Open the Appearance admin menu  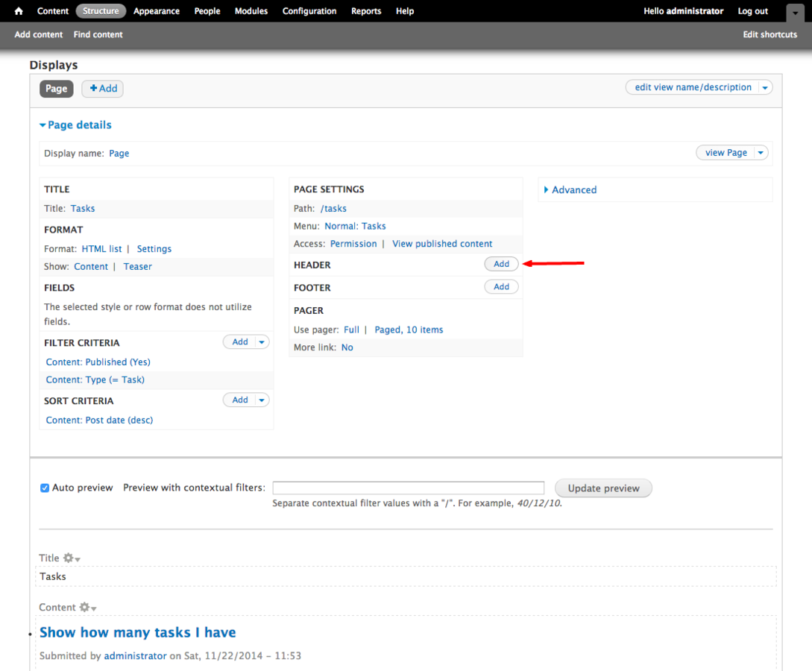point(157,11)
